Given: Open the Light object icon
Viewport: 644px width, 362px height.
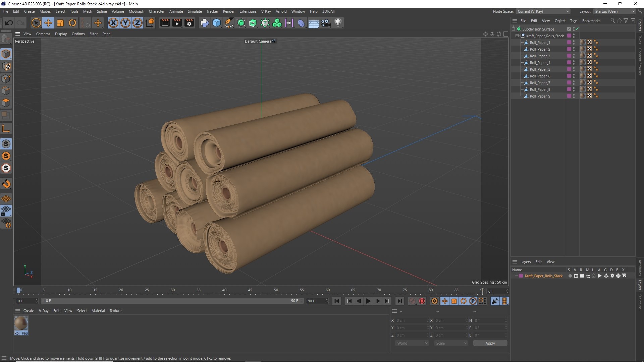Looking at the screenshot, I should 338,23.
